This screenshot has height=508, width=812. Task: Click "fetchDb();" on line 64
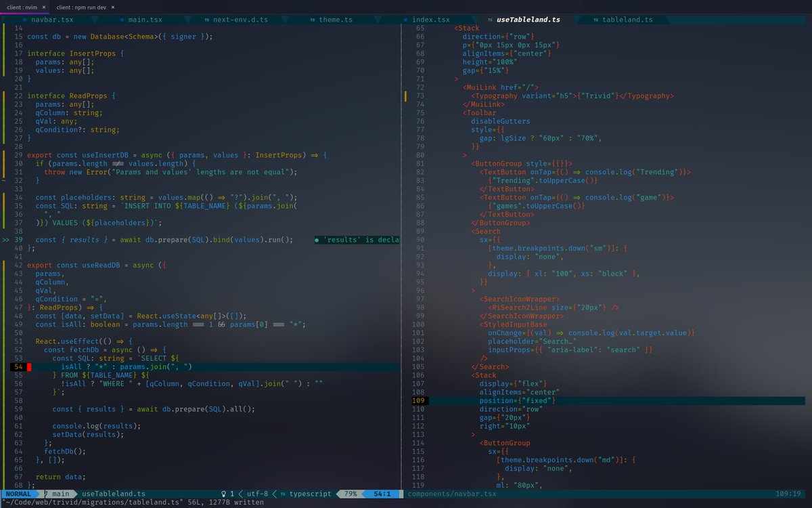(65, 451)
